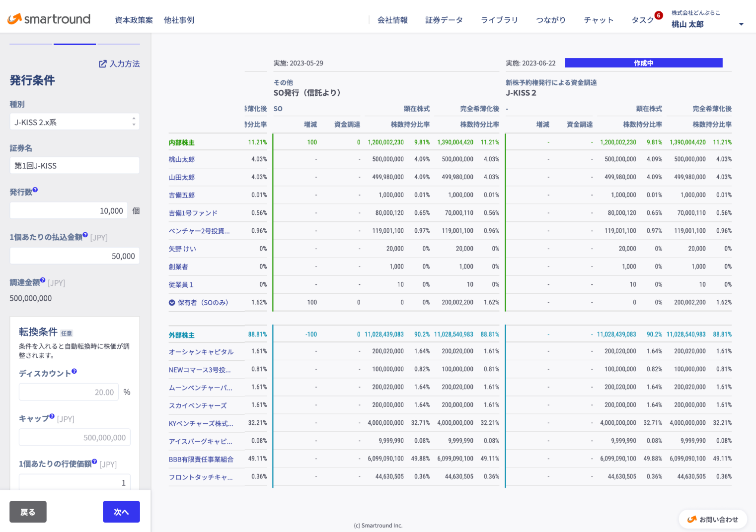
Task: Show help for 1個あたりの払込金額
Action: [85, 235]
